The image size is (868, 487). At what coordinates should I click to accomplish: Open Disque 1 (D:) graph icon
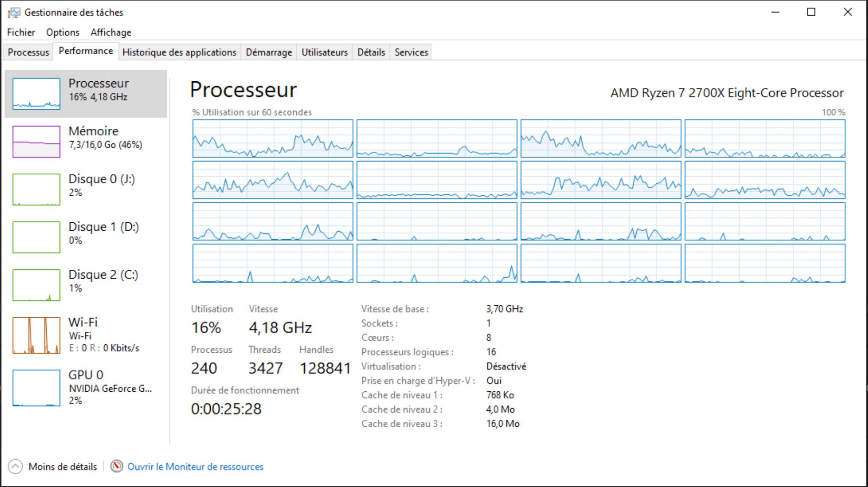coord(36,237)
